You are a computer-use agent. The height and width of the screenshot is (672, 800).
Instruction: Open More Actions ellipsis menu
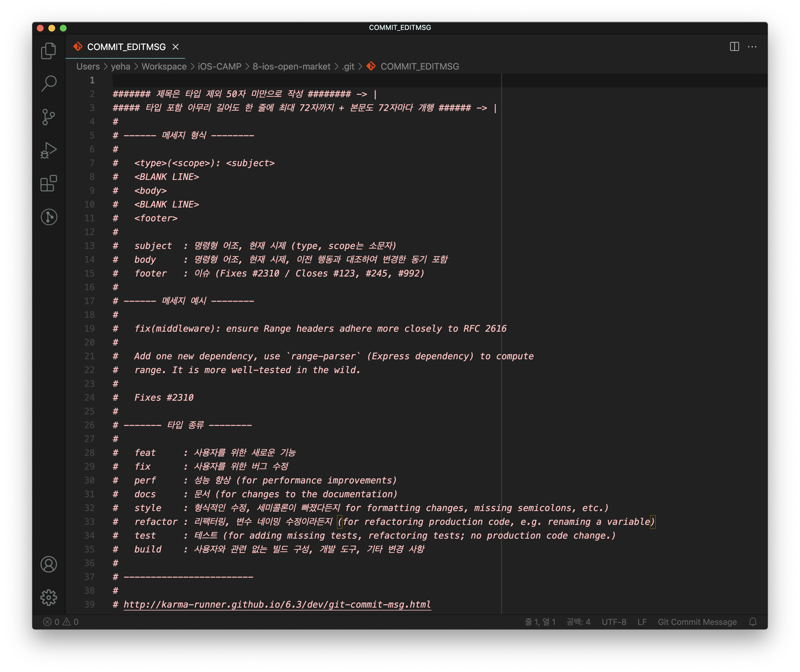[x=752, y=47]
